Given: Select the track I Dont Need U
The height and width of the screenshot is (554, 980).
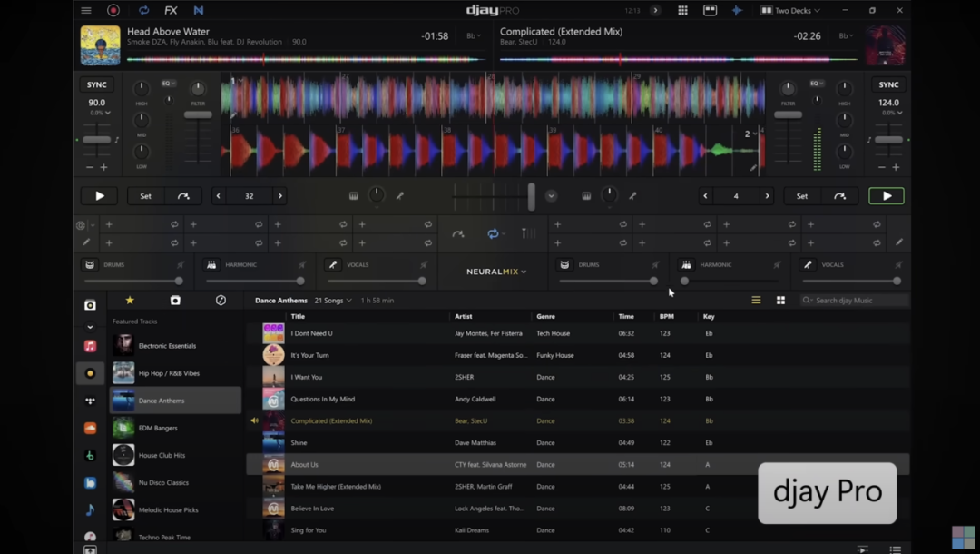Looking at the screenshot, I should coord(577,333).
